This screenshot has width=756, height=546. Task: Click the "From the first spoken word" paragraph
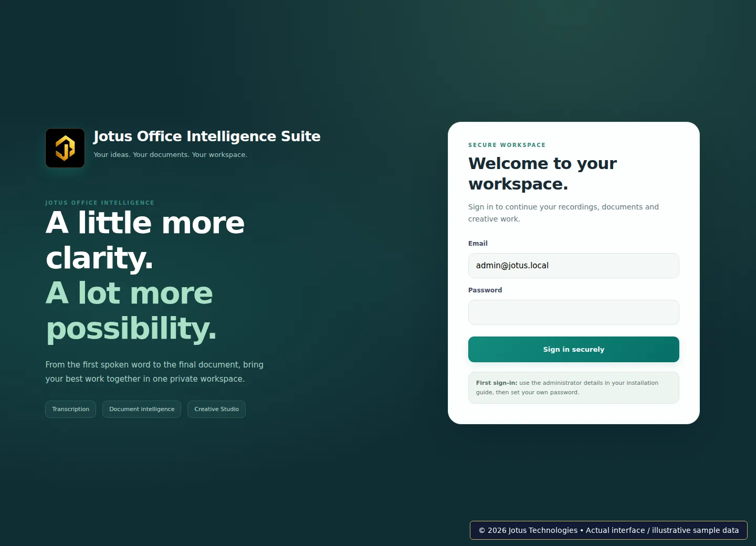tap(154, 372)
